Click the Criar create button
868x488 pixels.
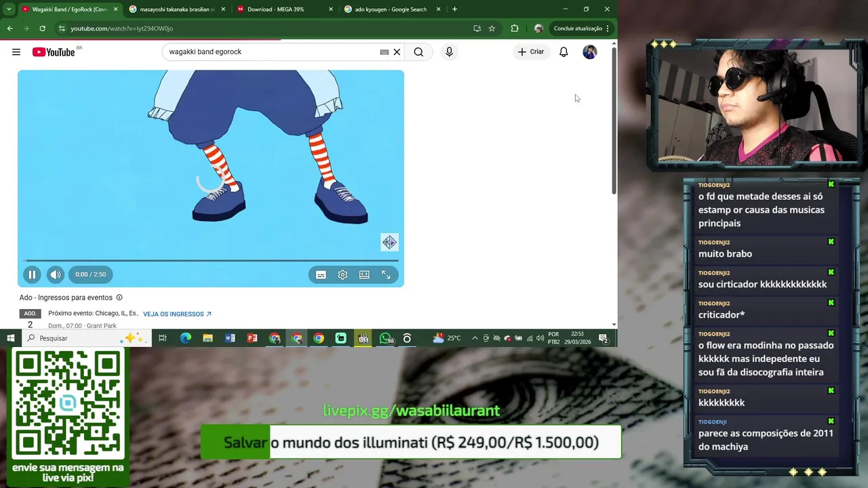tap(531, 52)
